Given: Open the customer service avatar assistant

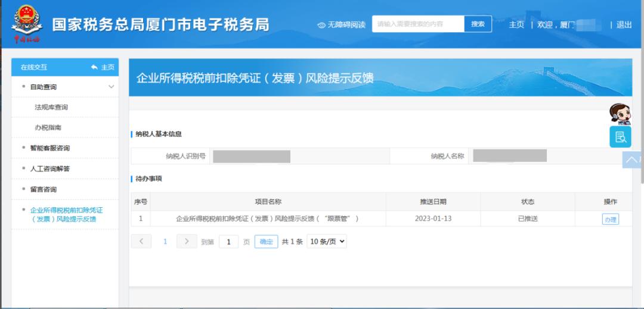Looking at the screenshot, I should coord(620,114).
